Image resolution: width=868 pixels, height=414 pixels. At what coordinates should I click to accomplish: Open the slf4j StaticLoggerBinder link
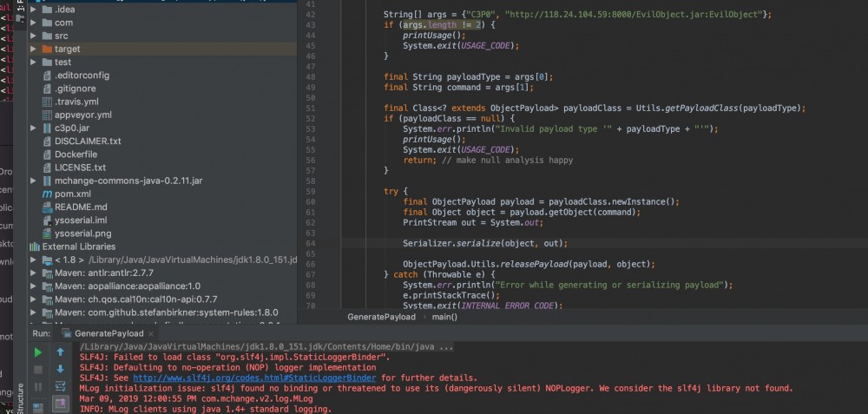tap(256, 378)
